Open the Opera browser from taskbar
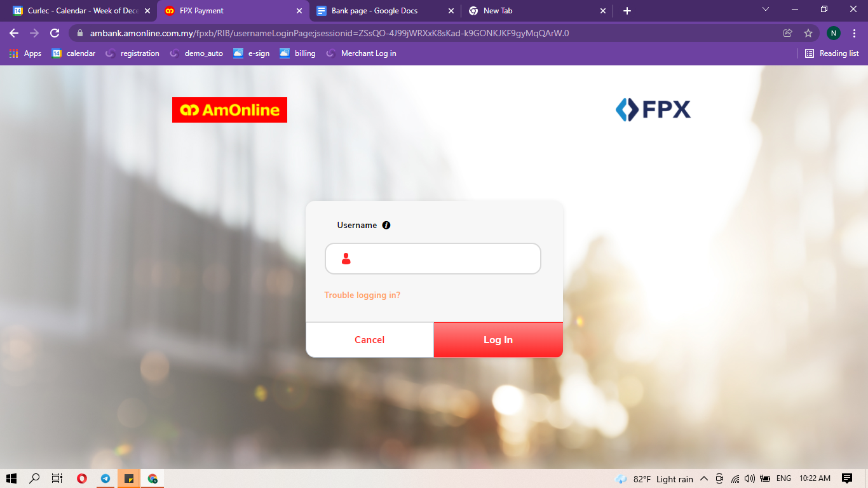868x488 pixels. click(82, 478)
